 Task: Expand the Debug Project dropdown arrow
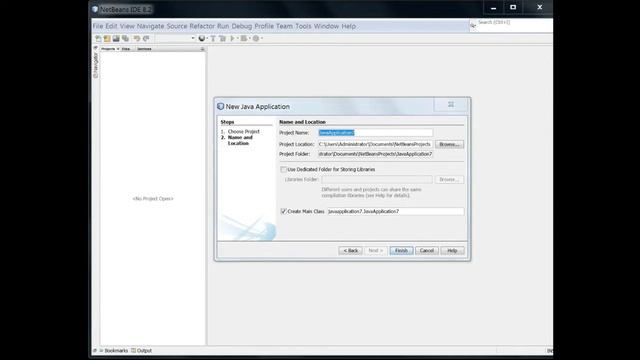point(249,38)
